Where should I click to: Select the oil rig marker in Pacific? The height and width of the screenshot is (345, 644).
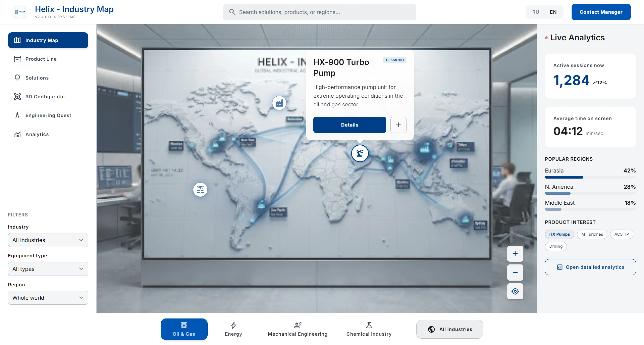point(200,190)
